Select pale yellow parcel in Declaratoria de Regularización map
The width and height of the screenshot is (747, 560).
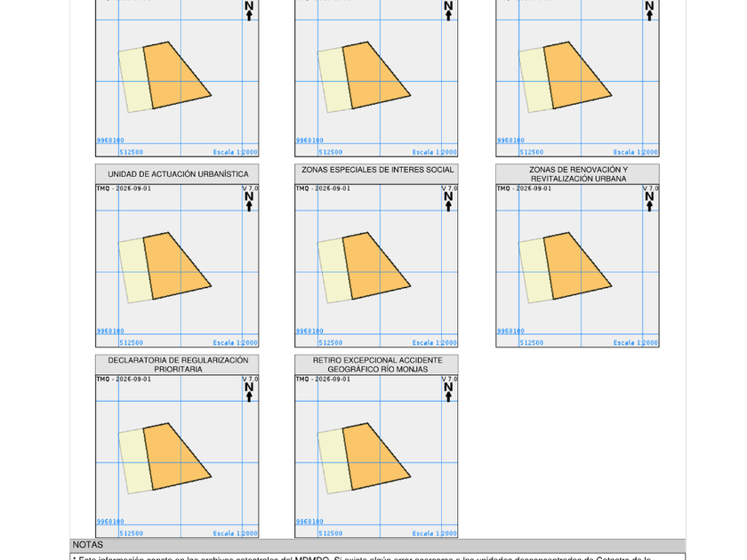click(x=134, y=462)
